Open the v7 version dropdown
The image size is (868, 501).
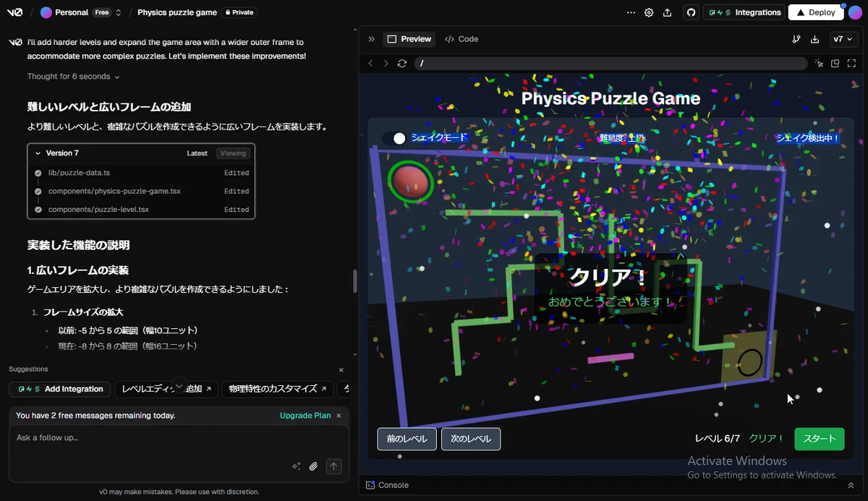843,39
